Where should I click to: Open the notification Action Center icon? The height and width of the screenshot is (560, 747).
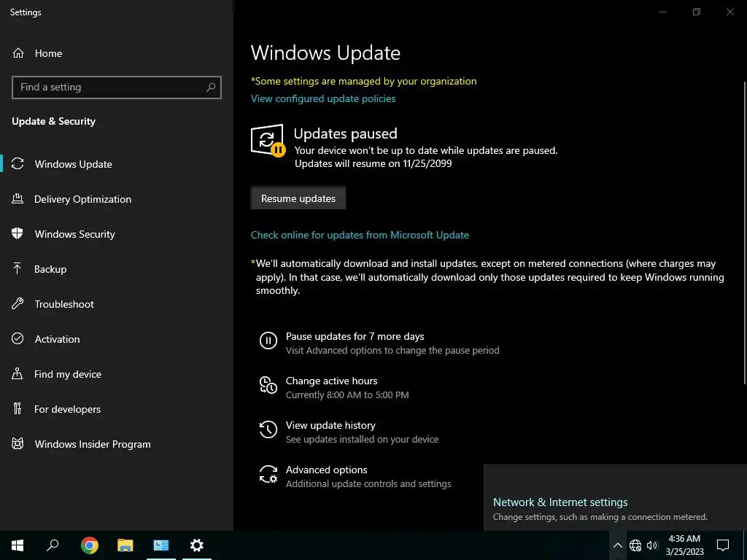(x=723, y=545)
